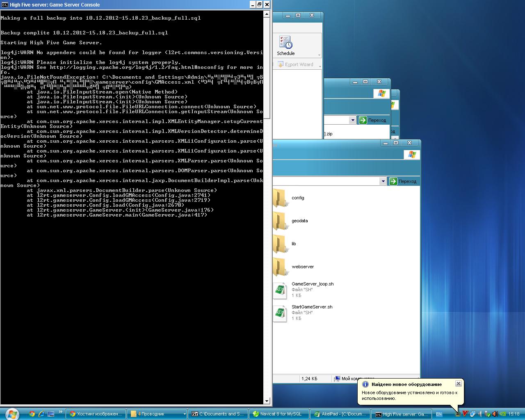Click Переход label in front Explorer window
The image size is (525, 420).
pos(407,181)
